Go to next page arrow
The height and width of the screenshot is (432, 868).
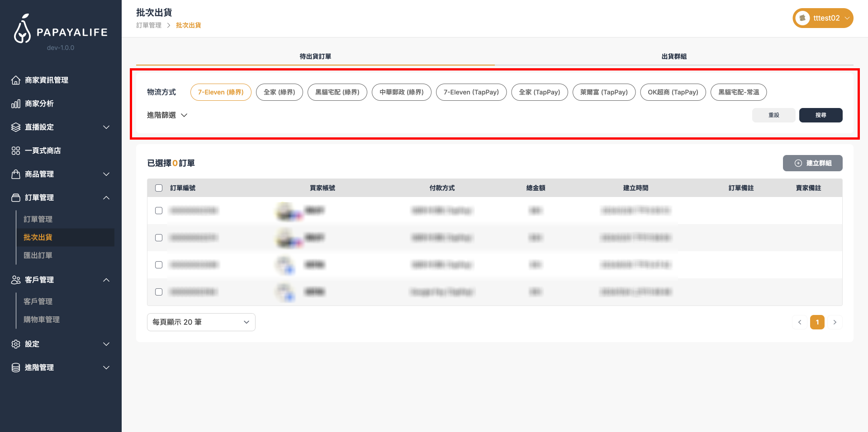tap(835, 322)
